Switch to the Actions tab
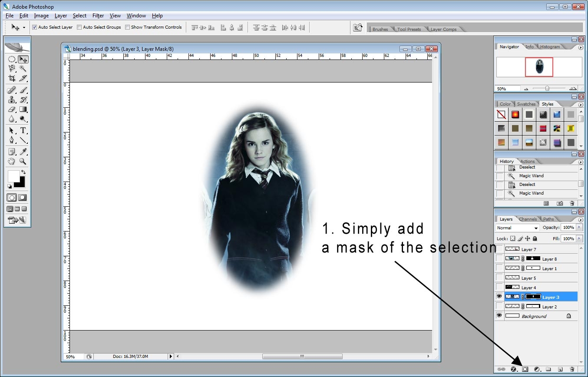The image size is (588, 377). pyautogui.click(x=527, y=161)
